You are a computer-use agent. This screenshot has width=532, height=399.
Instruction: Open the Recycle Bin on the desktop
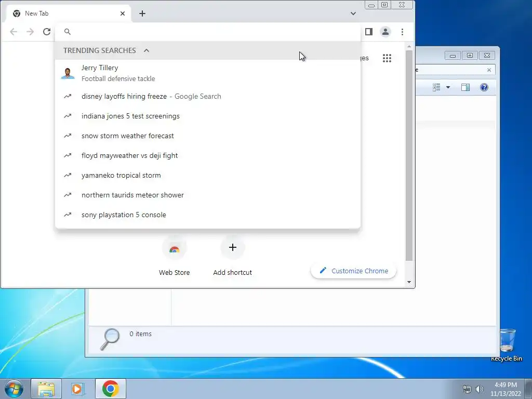tap(507, 345)
